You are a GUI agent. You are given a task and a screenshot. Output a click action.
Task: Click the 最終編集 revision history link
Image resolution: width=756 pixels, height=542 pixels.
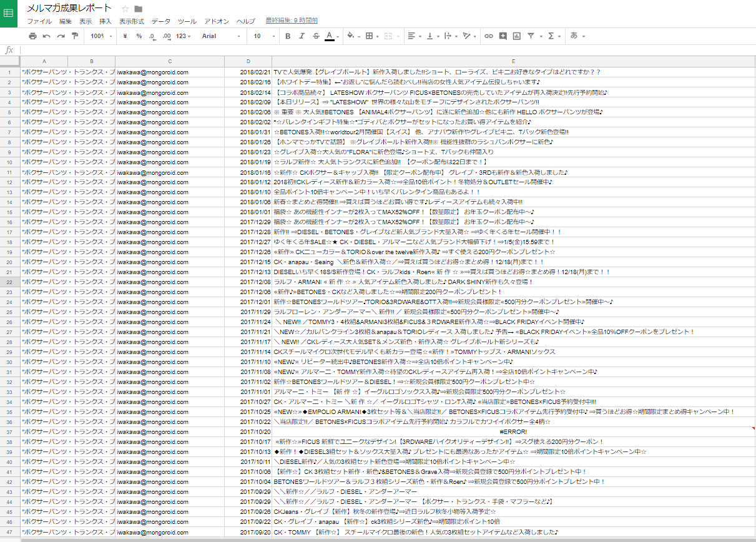(x=292, y=21)
